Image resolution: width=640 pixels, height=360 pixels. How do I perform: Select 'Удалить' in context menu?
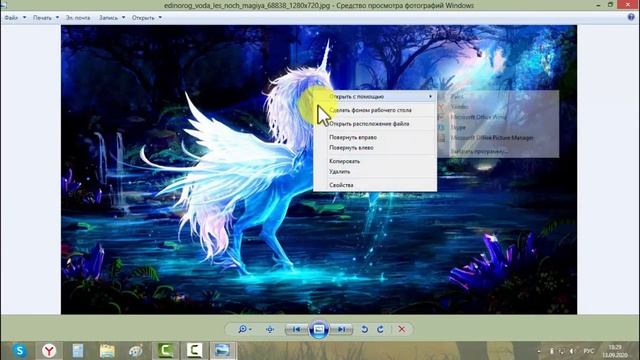pyautogui.click(x=375, y=172)
